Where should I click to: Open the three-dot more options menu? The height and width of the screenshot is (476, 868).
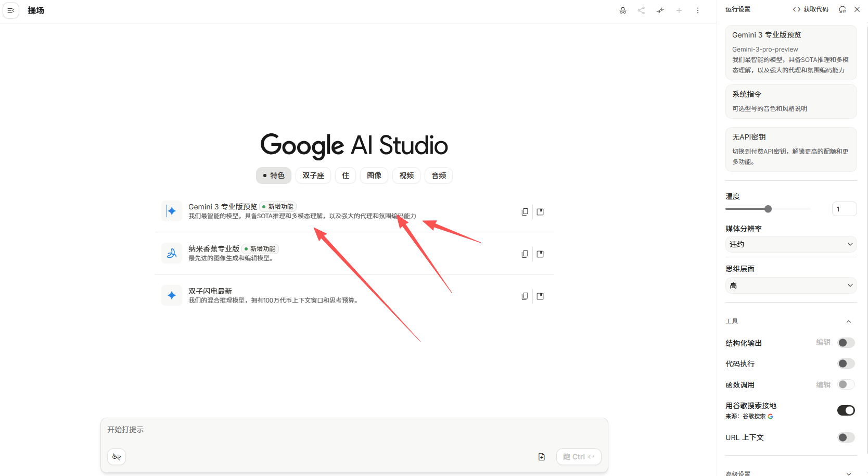click(698, 10)
